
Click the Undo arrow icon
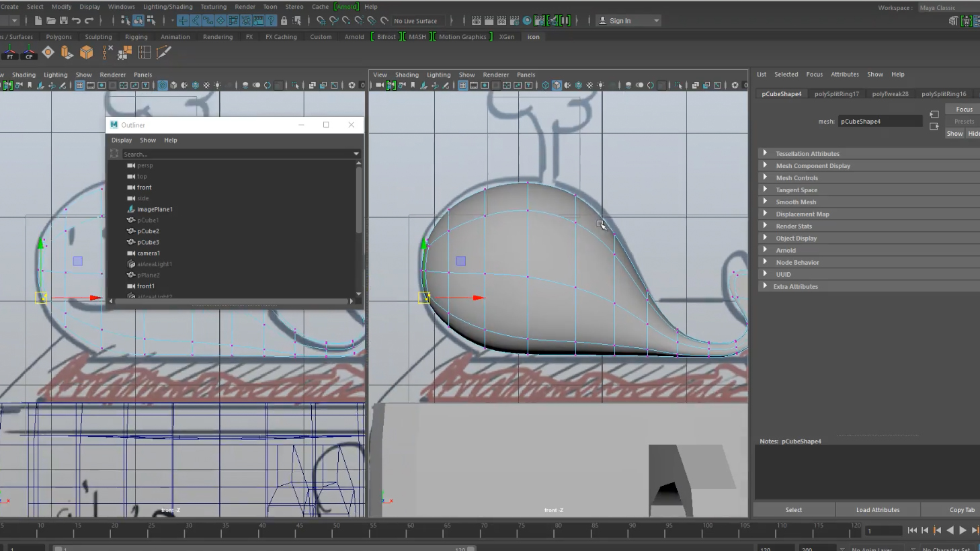76,21
